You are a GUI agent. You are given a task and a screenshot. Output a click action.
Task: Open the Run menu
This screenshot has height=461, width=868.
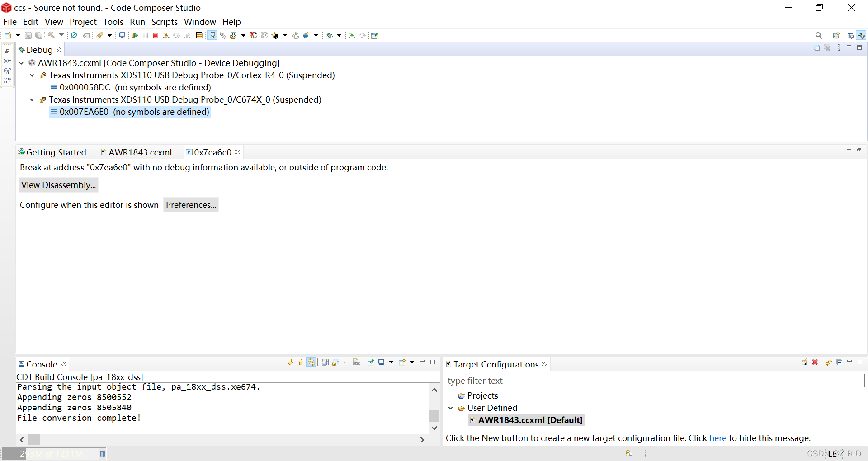coord(137,22)
